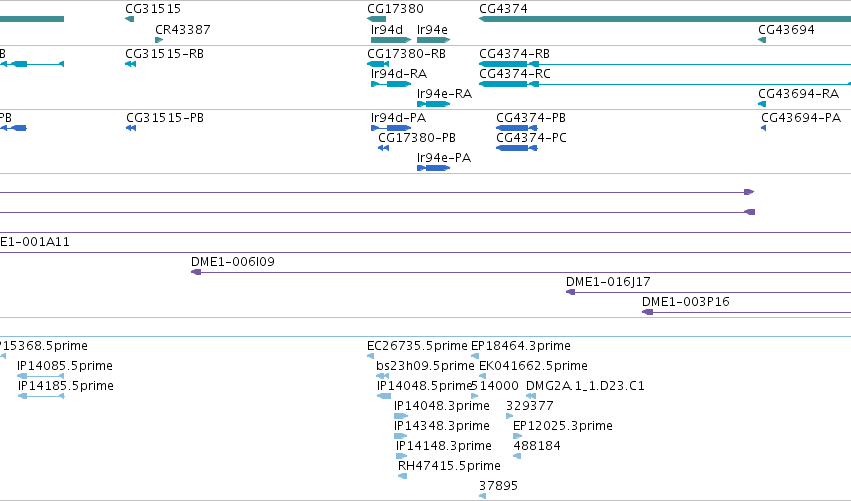Select the CG4374 gene label
Viewport: 851px width, 501px height.
[x=503, y=9]
